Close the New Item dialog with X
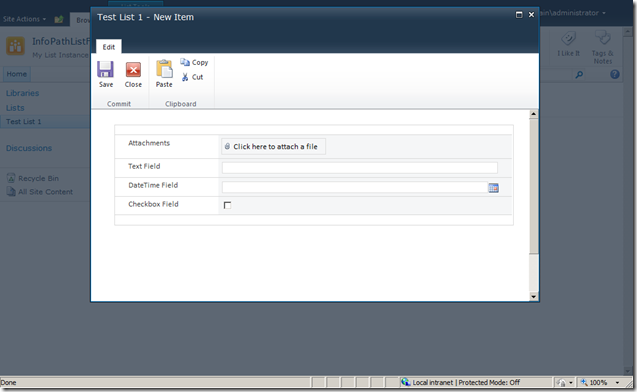Screen dimensions: 637x392 pos(531,15)
